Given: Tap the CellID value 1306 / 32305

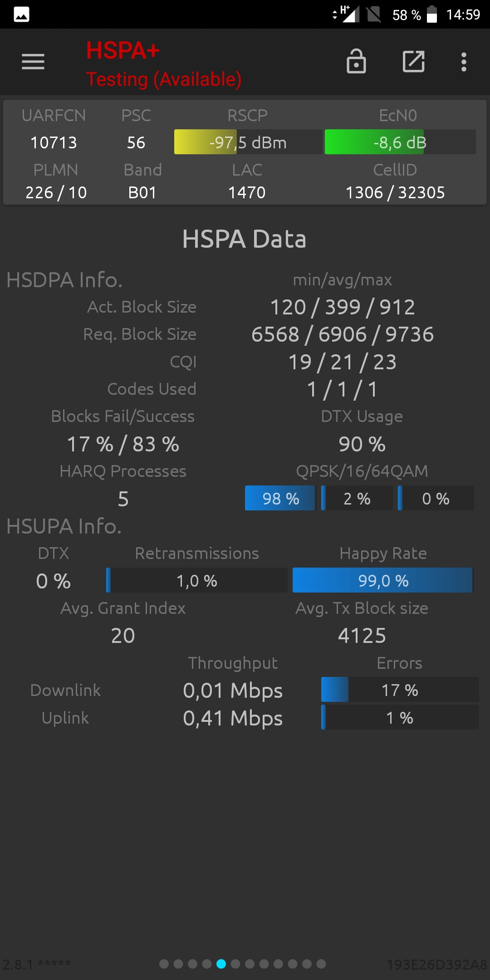Looking at the screenshot, I should (x=395, y=192).
